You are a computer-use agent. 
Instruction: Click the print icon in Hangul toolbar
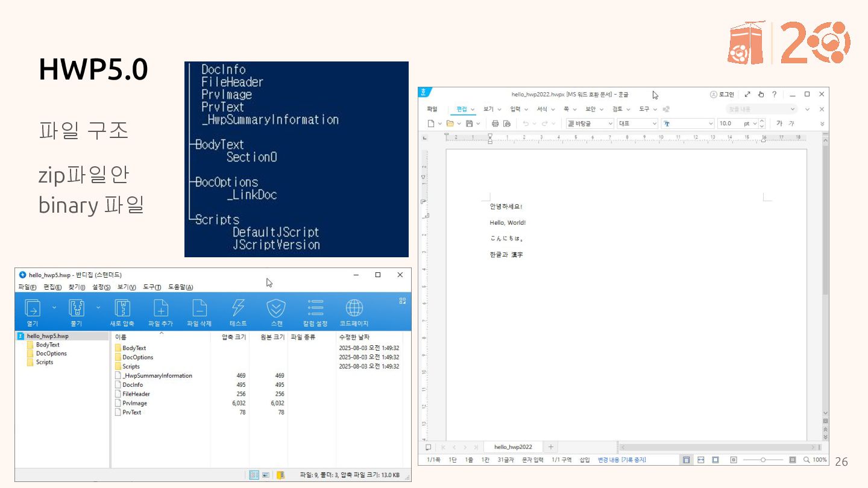(x=495, y=124)
